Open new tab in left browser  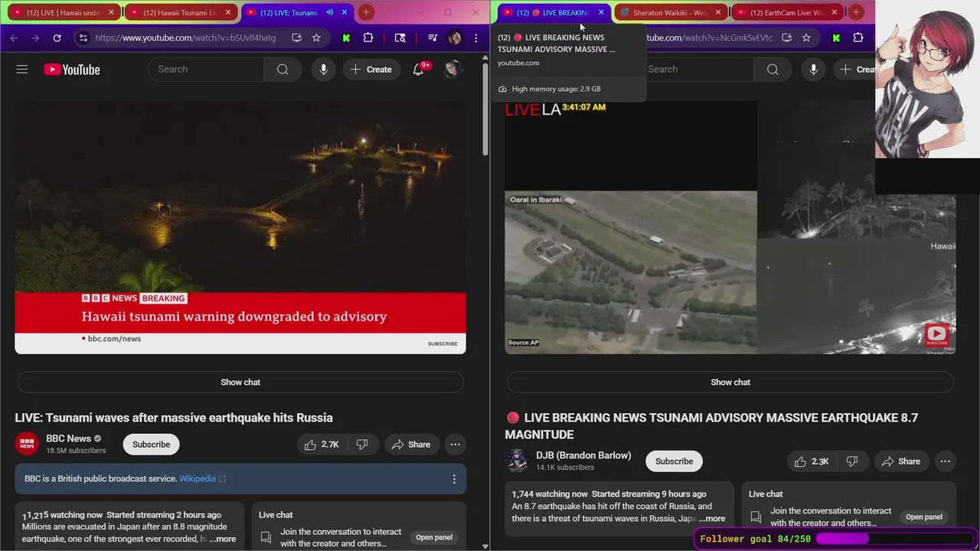coord(366,12)
